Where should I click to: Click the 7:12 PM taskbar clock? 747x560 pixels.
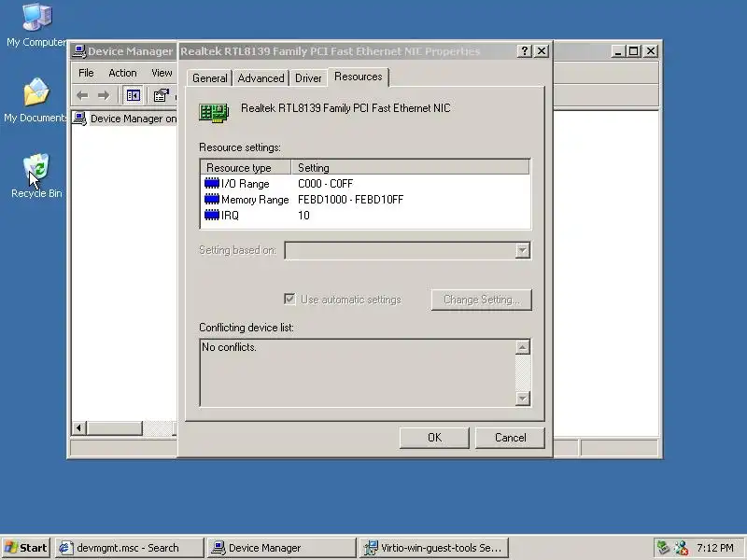715,548
